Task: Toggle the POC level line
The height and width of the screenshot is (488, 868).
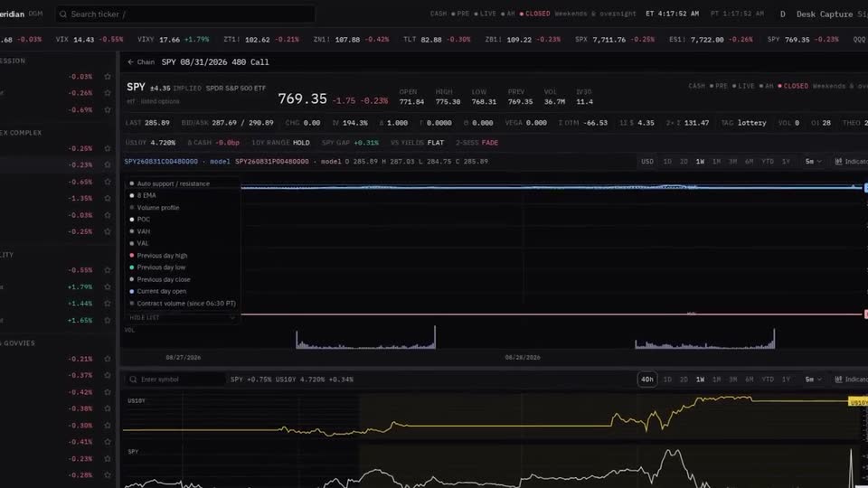Action: coord(139,219)
